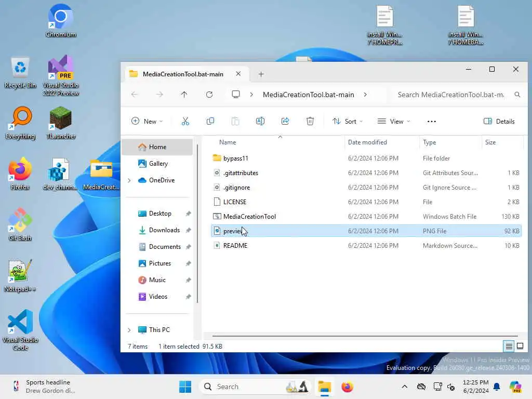Viewport: 532px width, 399px height.
Task: Click chevron after MediaCreationTool.bat-main in address bar
Action: tap(365, 95)
